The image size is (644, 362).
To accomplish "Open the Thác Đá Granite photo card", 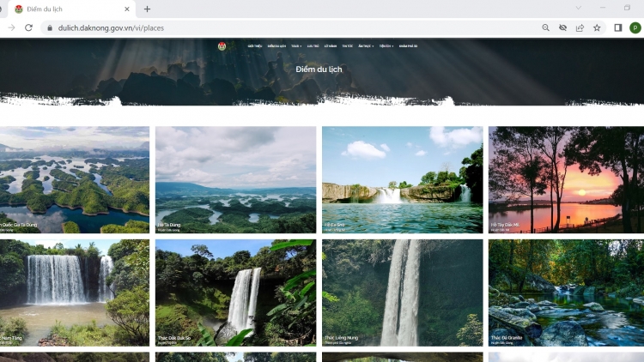I will [x=565, y=293].
